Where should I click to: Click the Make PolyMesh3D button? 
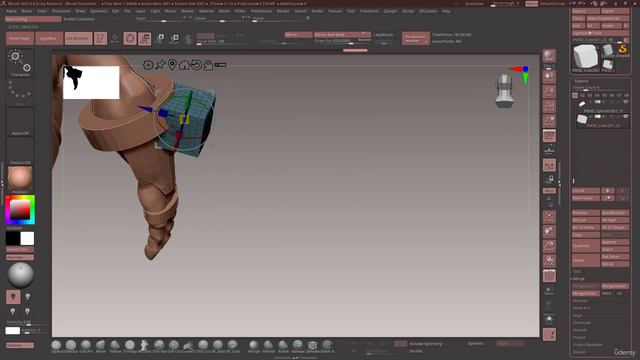pos(607,18)
